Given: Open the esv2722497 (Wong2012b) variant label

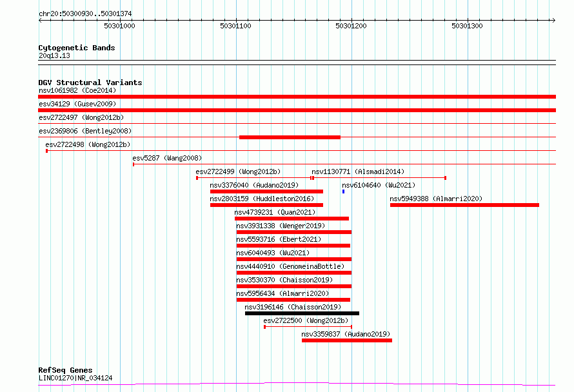Looking at the screenshot, I should click(x=81, y=117).
